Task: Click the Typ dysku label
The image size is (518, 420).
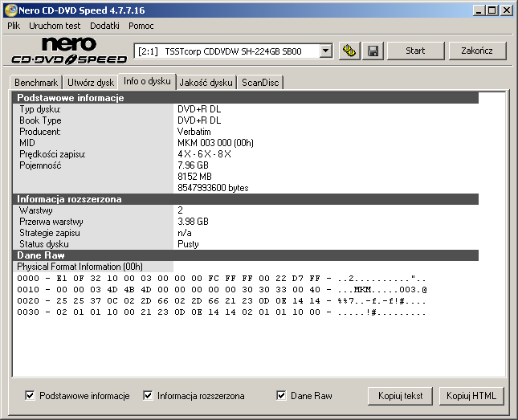Action: click(40, 109)
